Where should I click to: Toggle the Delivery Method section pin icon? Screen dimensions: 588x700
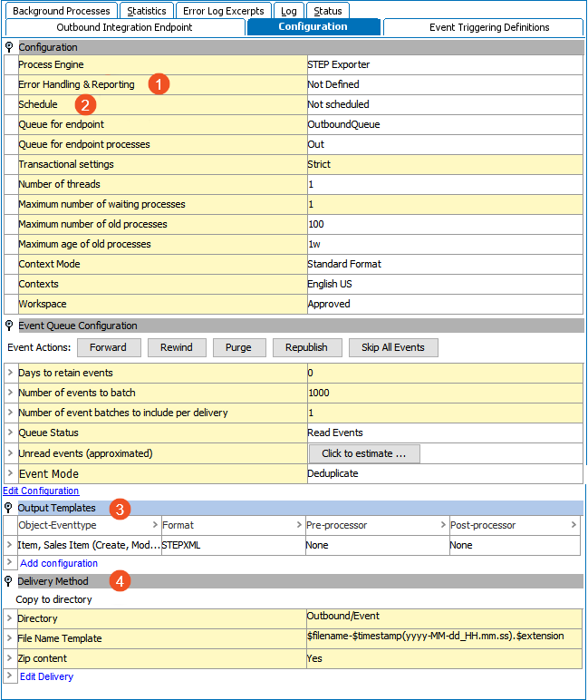(x=9, y=581)
